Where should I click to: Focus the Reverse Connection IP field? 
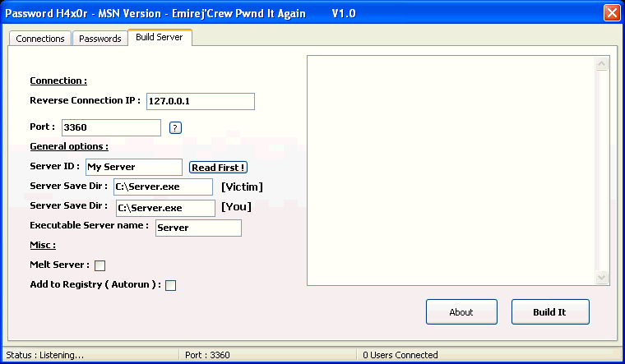click(x=201, y=101)
